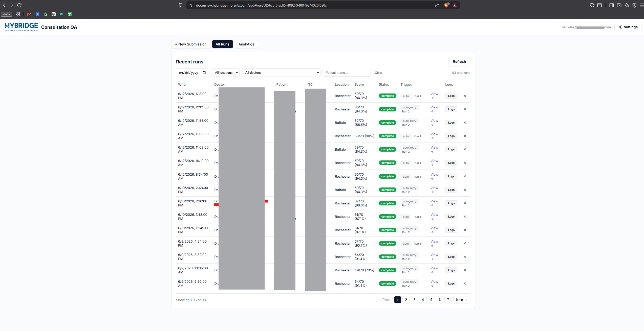Focus the Patient name search field
This screenshot has width=644, height=331.
tap(347, 73)
